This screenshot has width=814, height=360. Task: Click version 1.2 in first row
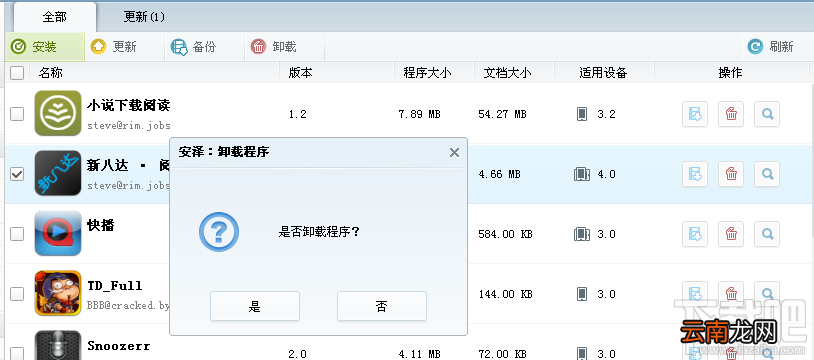point(297,114)
